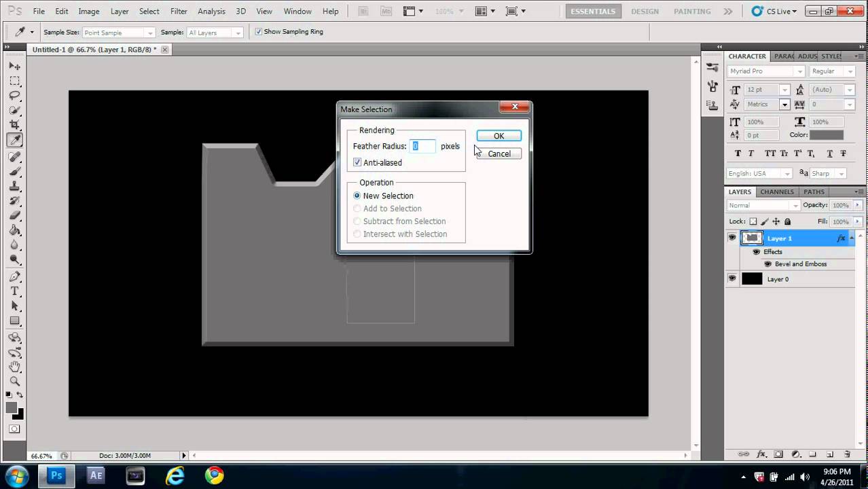Image resolution: width=868 pixels, height=489 pixels.
Task: Select the Brush tool
Action: pyautogui.click(x=15, y=171)
